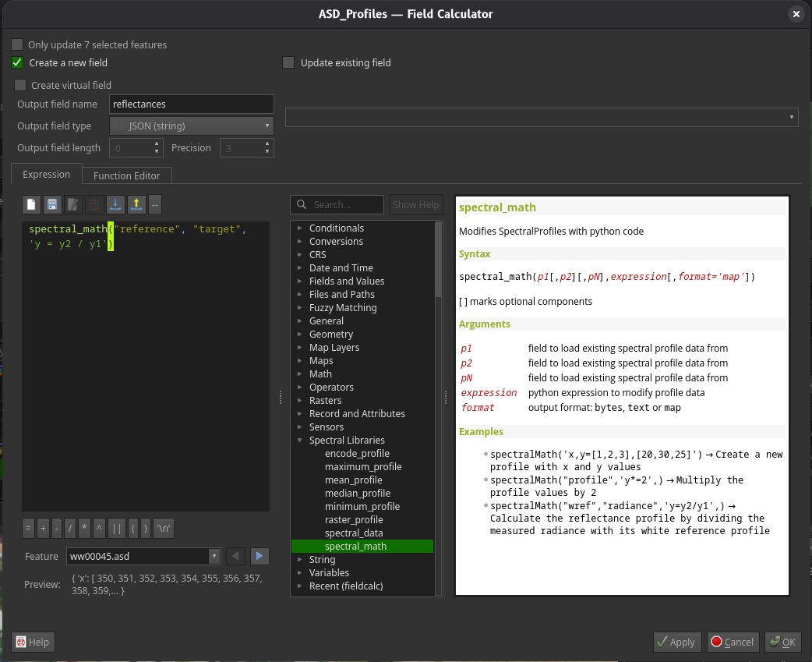Click inside the expression code editor

(146, 366)
